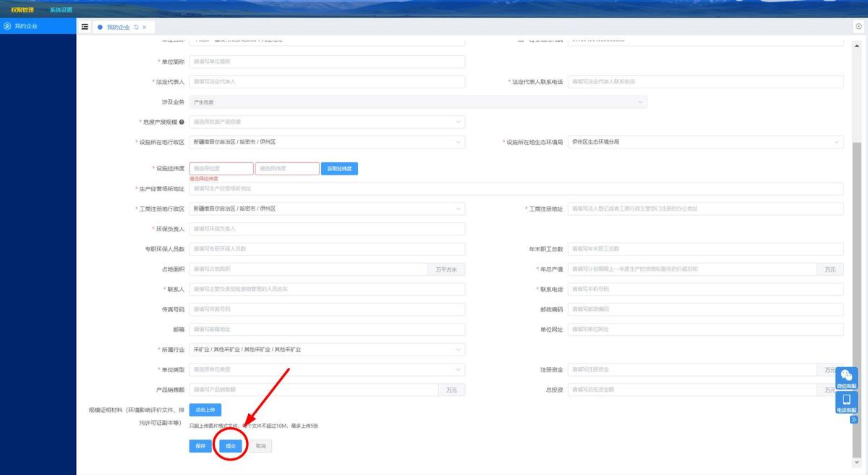
Task: Focus 环保负责人 input field
Action: point(327,229)
